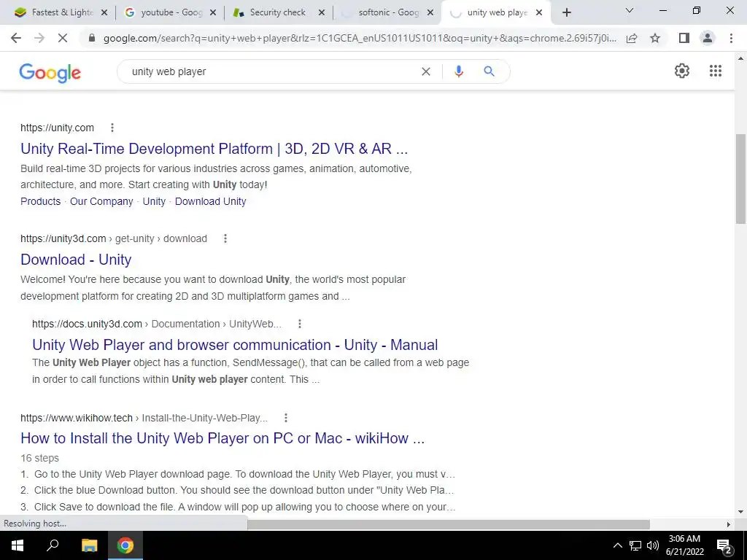Open the notification center icon
This screenshot has height=560, width=747.
(724, 545)
